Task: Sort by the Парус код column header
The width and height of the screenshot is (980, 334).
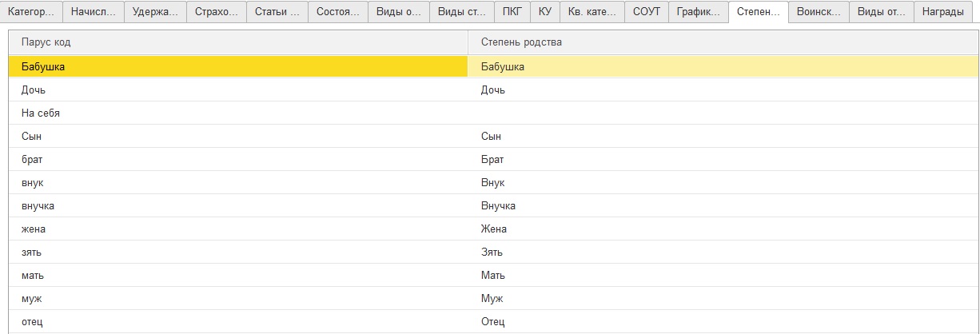Action: pyautogui.click(x=237, y=42)
